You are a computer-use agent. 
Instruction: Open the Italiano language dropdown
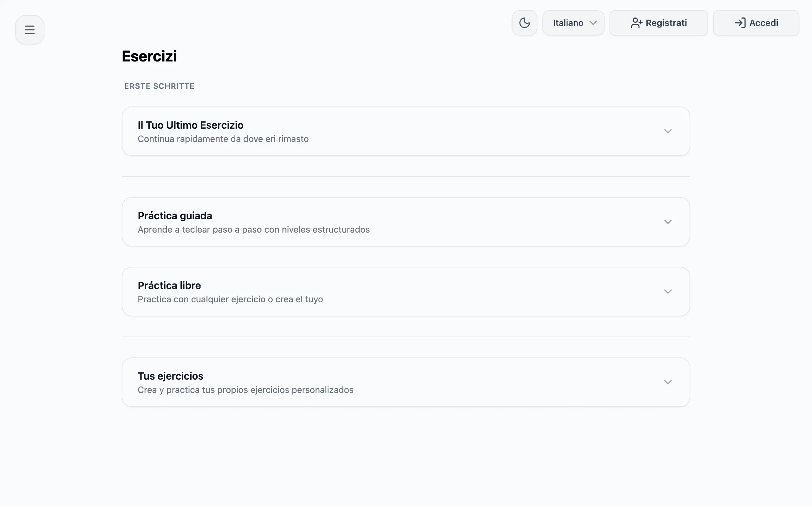(x=573, y=22)
